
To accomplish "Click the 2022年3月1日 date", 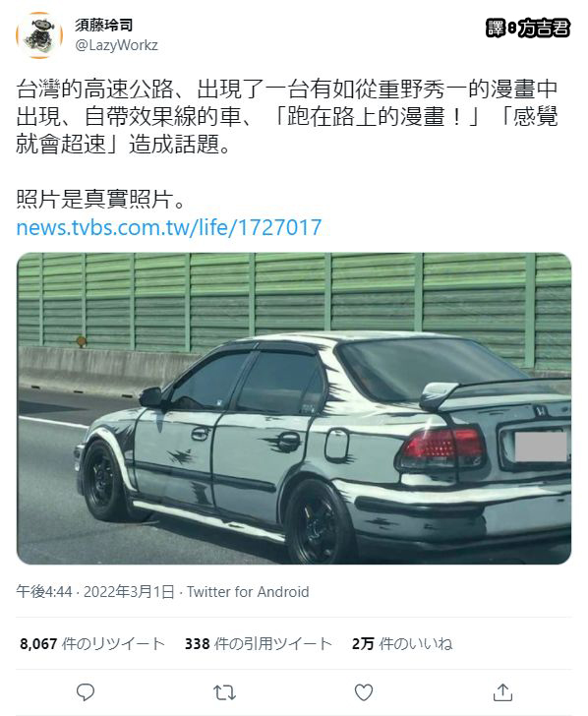I will coord(129,592).
